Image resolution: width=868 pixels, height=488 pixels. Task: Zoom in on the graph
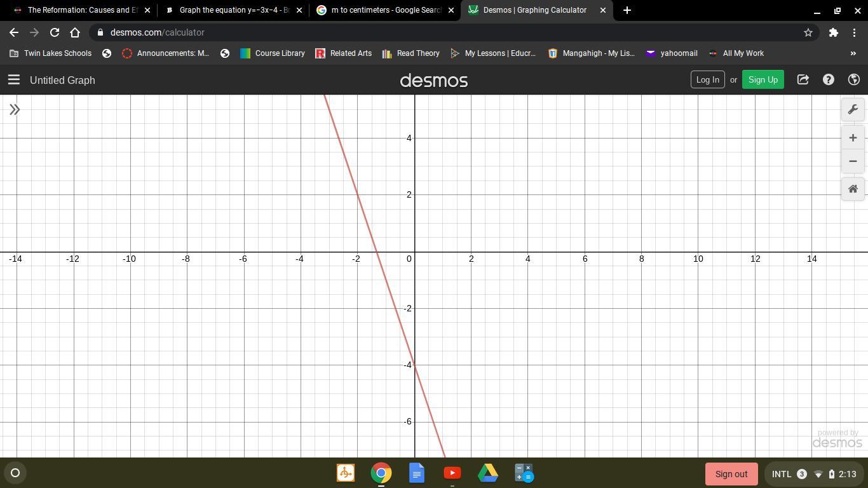point(853,138)
